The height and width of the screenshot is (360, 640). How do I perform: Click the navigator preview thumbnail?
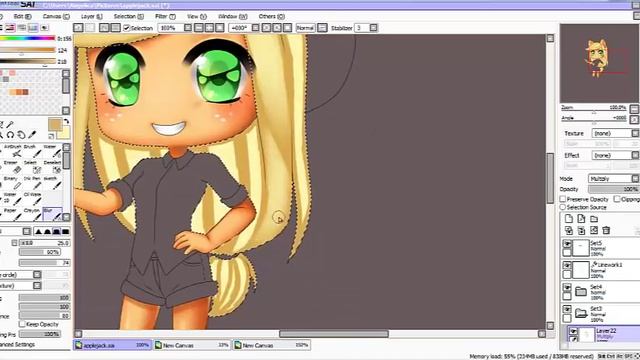pos(599,63)
